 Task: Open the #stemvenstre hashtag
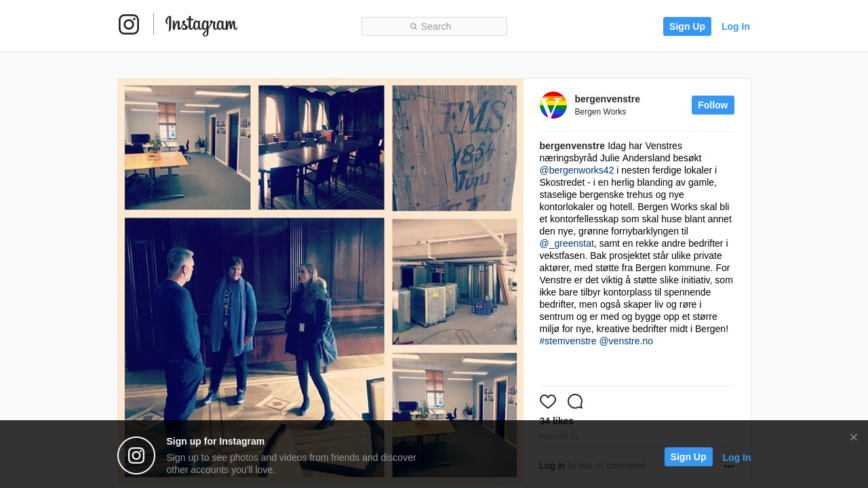click(568, 341)
